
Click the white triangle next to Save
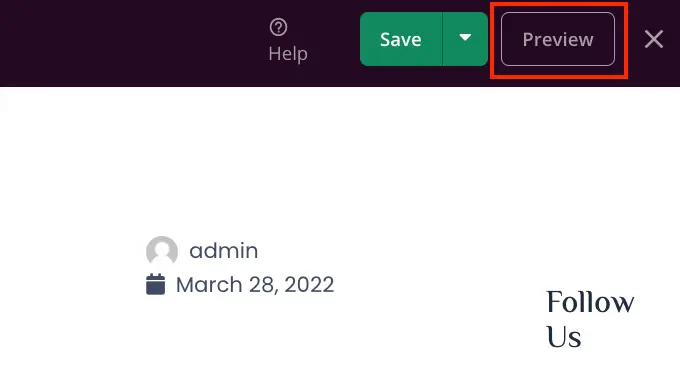pyautogui.click(x=465, y=38)
